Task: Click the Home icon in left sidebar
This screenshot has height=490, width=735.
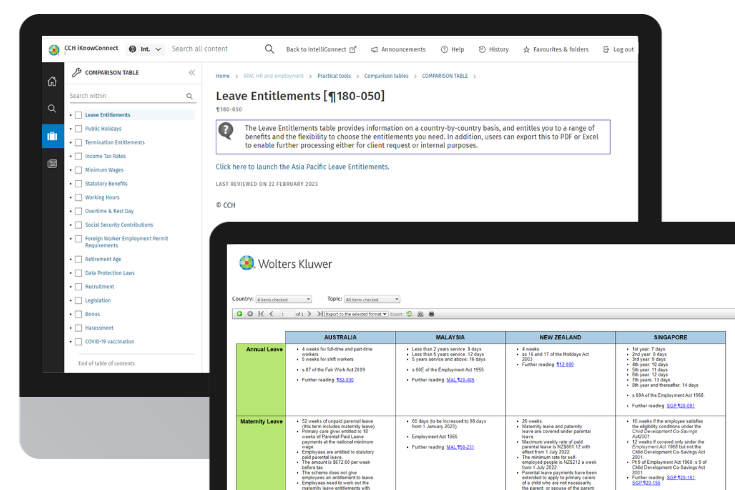Action: [52, 82]
